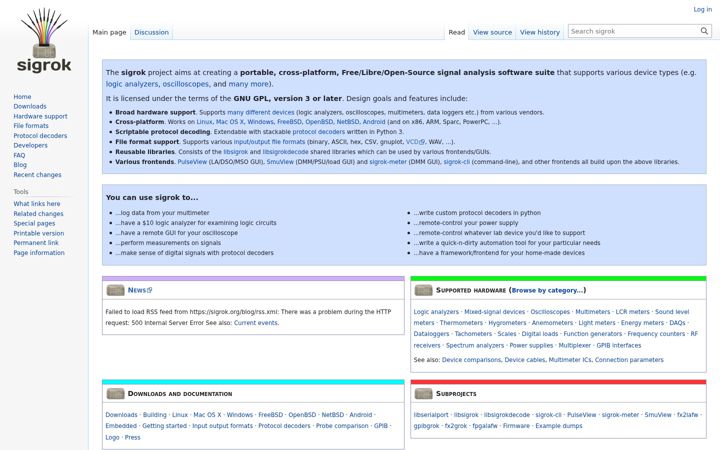
Task: Open Hardware support in the sidebar
Action: coord(40,117)
